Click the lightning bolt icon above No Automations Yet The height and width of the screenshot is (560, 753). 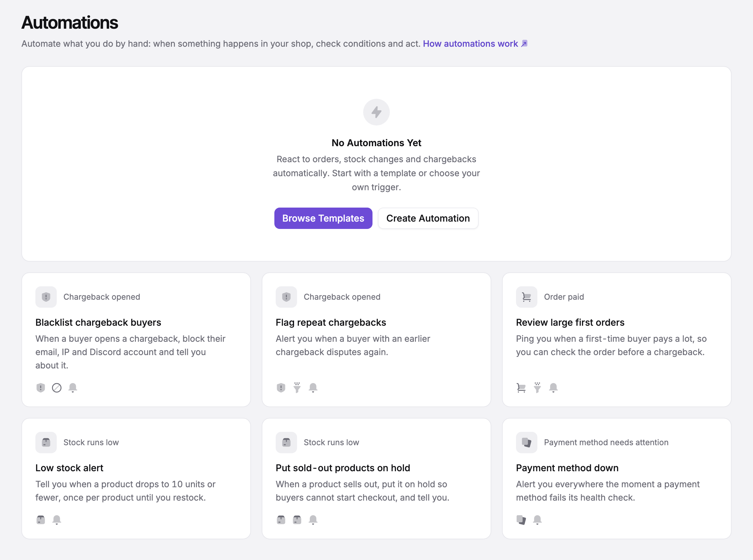tap(376, 112)
